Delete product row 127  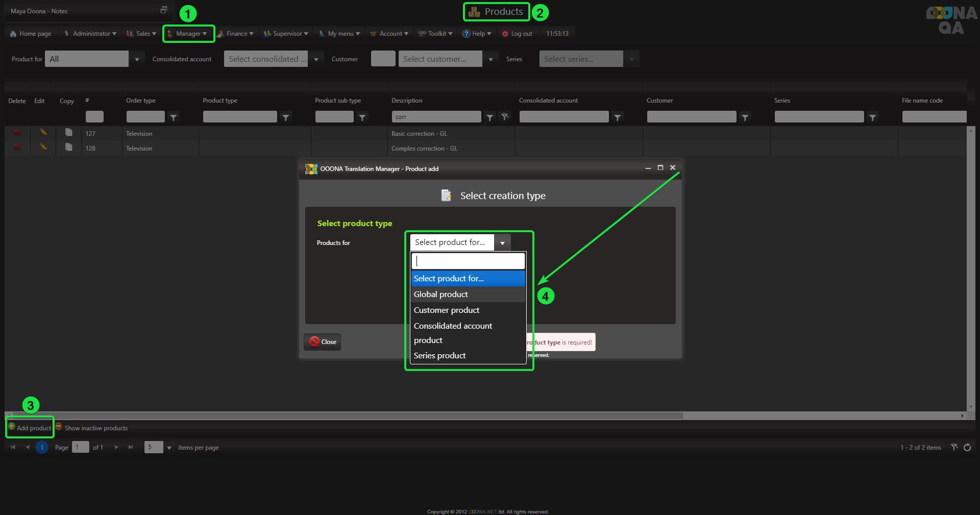[x=17, y=133]
